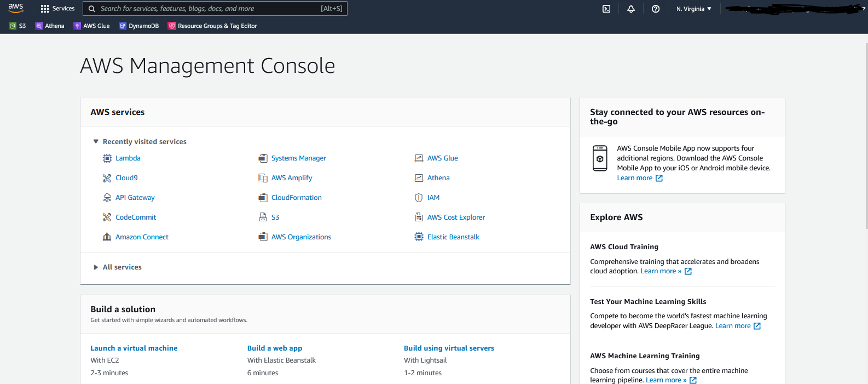The image size is (868, 384).
Task: Click Learn more for AWS Cloud Training
Action: [661, 271]
